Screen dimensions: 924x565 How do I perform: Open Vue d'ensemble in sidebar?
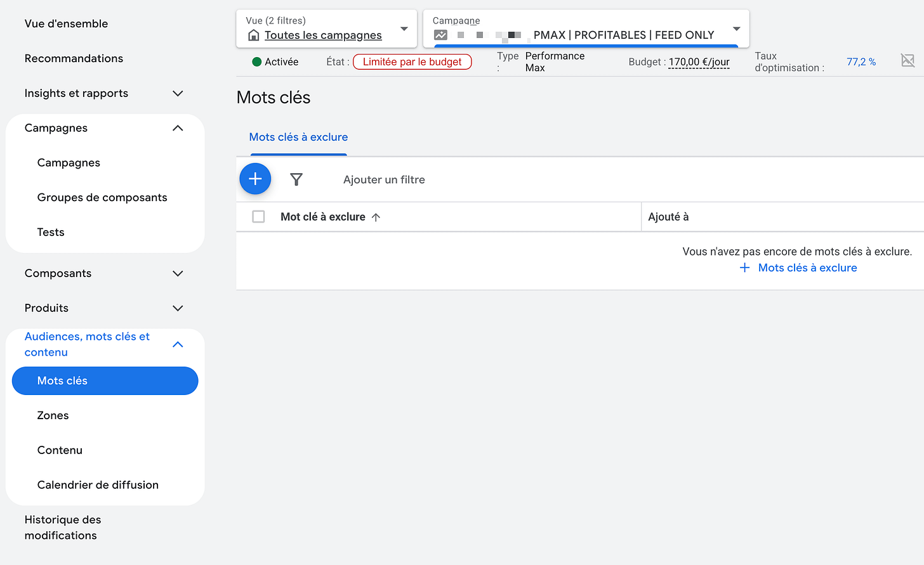[66, 23]
